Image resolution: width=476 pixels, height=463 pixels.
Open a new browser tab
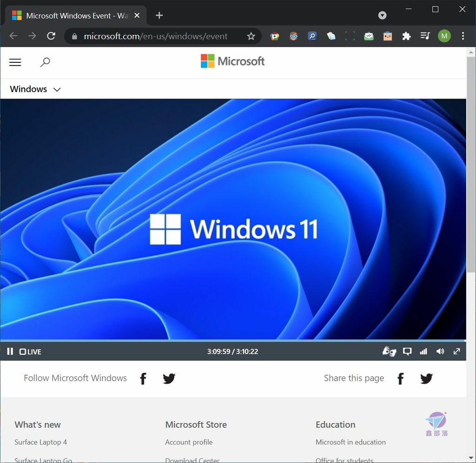coord(159,15)
